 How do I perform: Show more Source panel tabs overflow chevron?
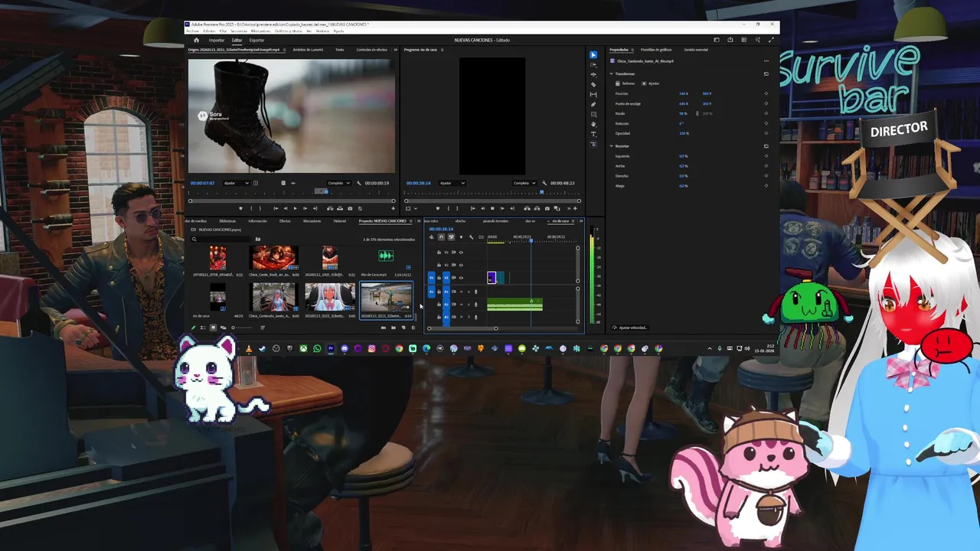pos(396,50)
